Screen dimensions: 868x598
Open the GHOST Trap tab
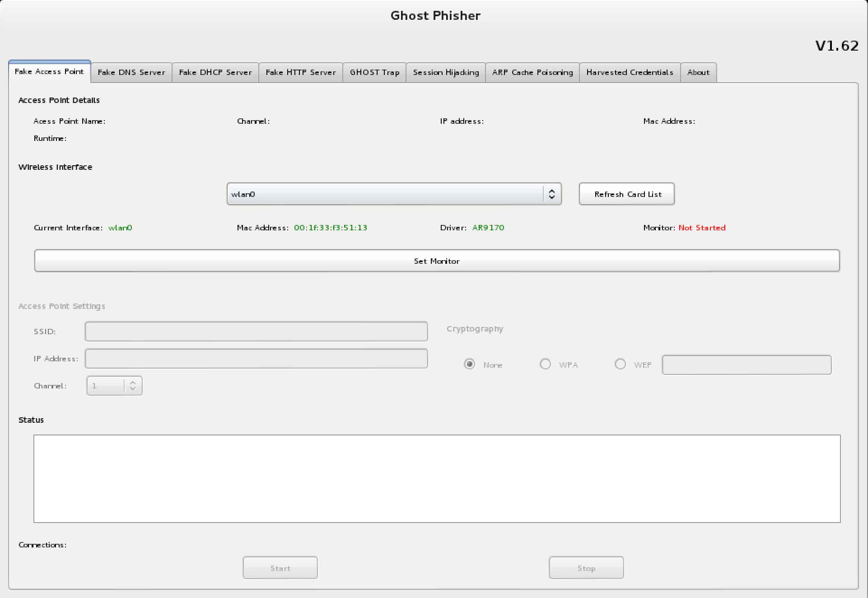(374, 73)
